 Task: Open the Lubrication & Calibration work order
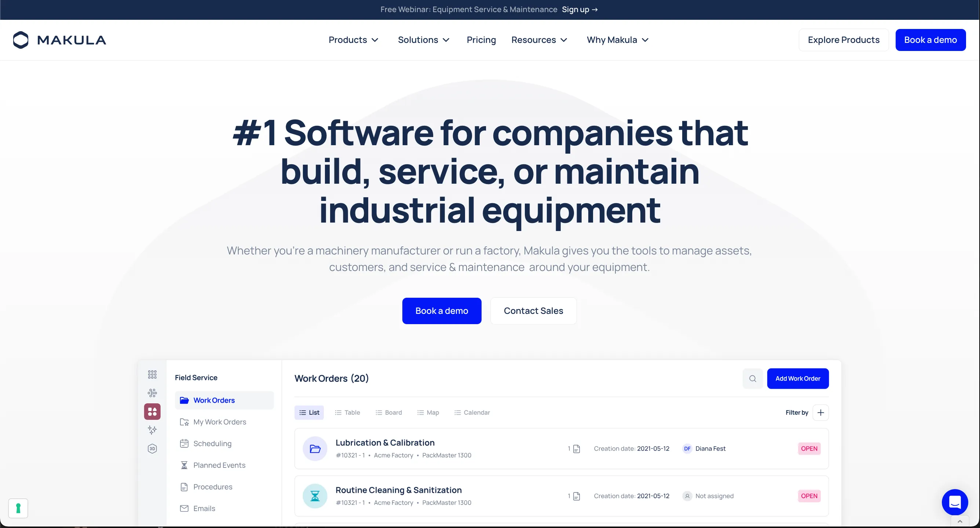[x=385, y=443]
